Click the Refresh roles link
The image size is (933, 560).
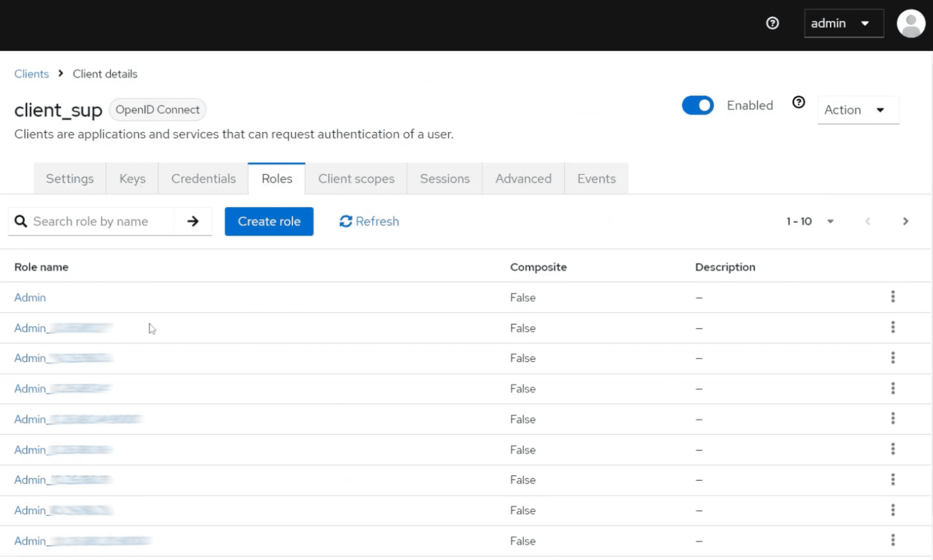pos(369,221)
